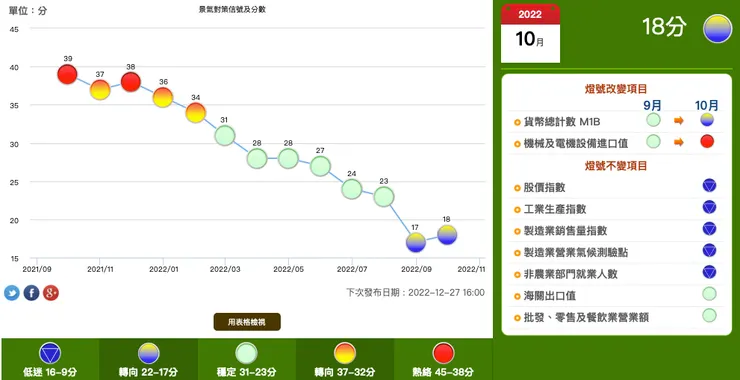Click the green light icon for 海關出口值
The width and height of the screenshot is (740, 380).
tap(709, 294)
